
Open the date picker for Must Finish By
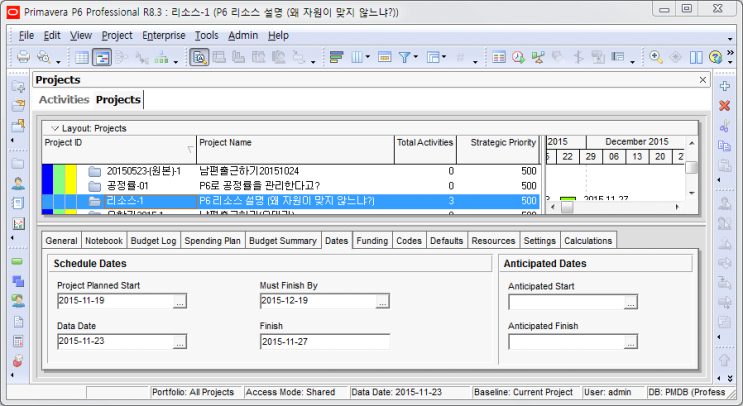[382, 301]
